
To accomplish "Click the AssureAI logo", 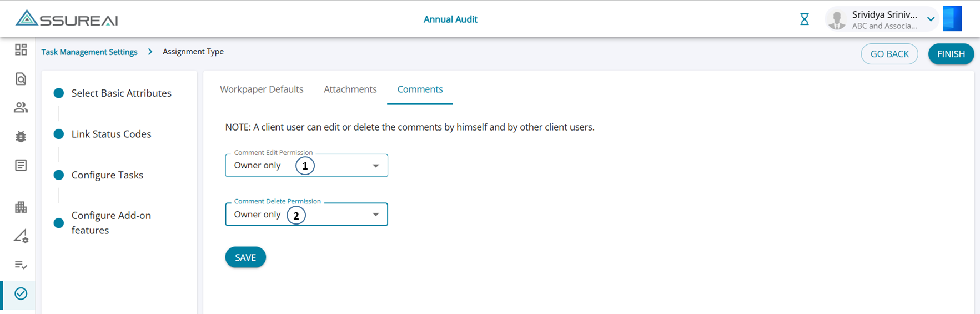I will (67, 19).
